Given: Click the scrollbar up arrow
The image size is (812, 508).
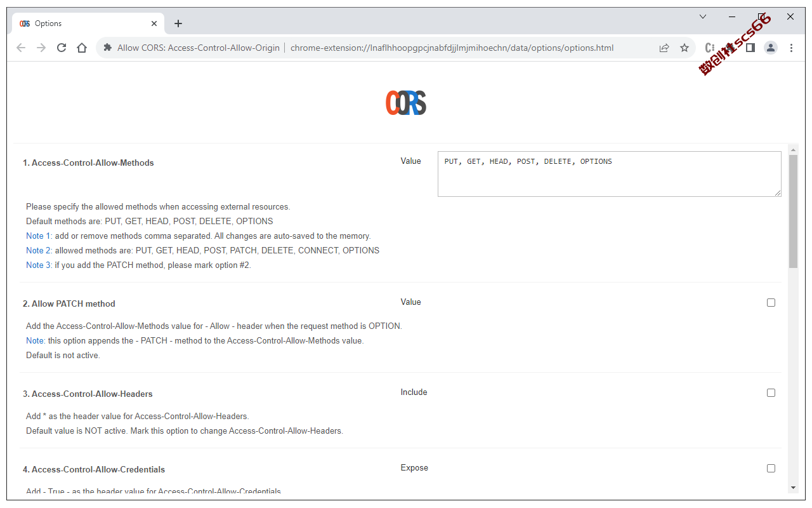Looking at the screenshot, I should tap(793, 150).
